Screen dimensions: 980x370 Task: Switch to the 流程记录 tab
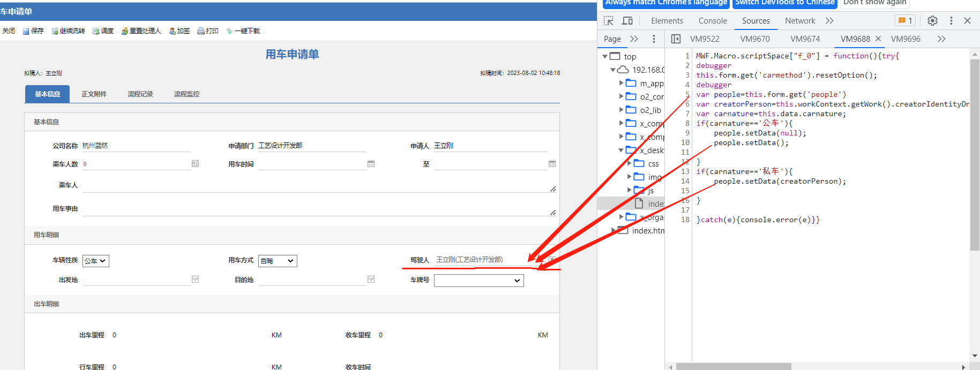pos(140,94)
